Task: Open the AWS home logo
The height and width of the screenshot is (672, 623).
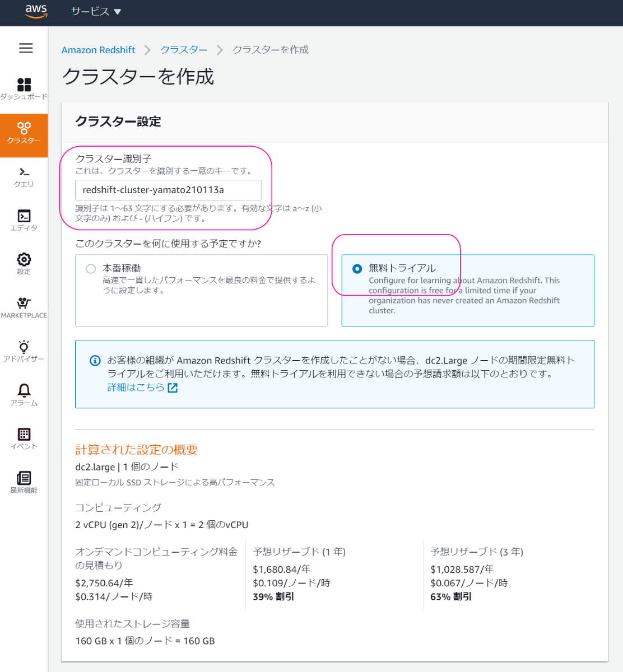Action: (x=36, y=12)
